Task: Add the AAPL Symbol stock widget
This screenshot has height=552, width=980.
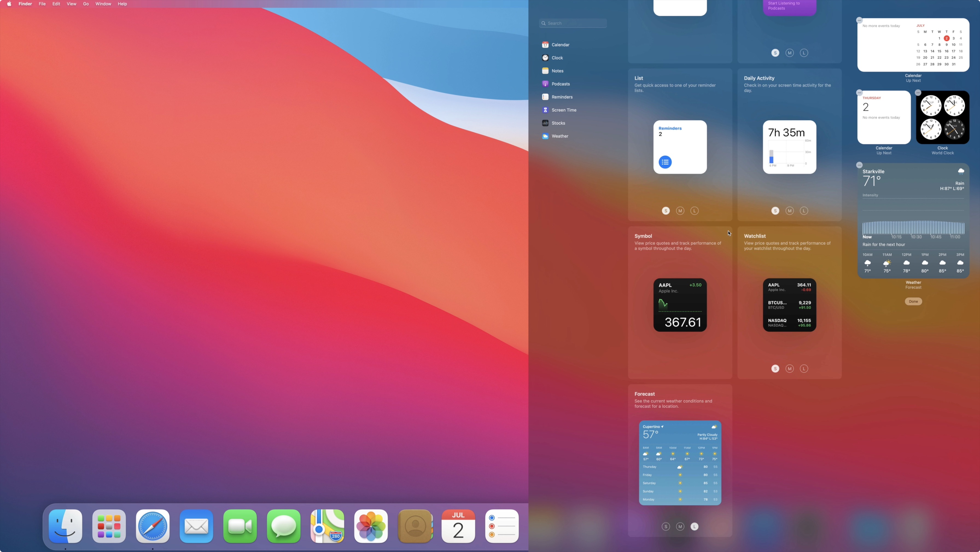Action: coord(680,305)
